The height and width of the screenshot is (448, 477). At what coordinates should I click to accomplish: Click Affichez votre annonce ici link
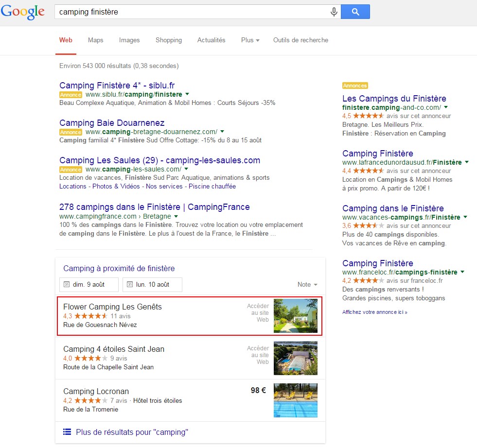click(x=375, y=312)
